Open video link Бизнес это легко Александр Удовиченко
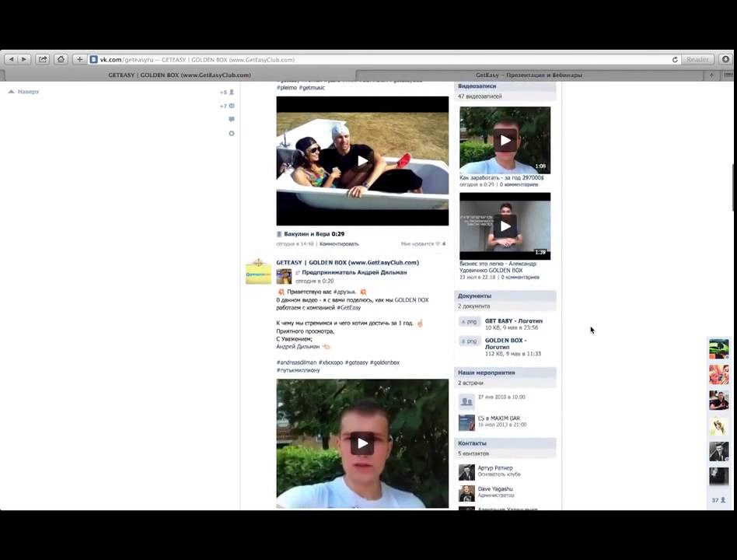The height and width of the screenshot is (560, 737). (498, 267)
